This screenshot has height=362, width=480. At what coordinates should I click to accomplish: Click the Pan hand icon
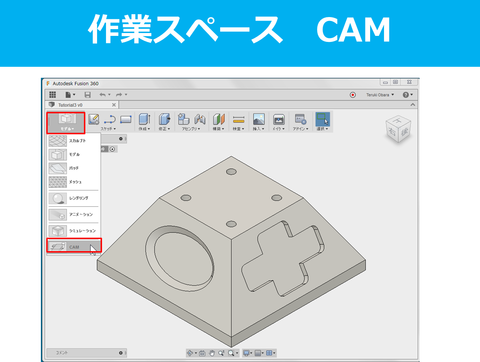[212, 353]
